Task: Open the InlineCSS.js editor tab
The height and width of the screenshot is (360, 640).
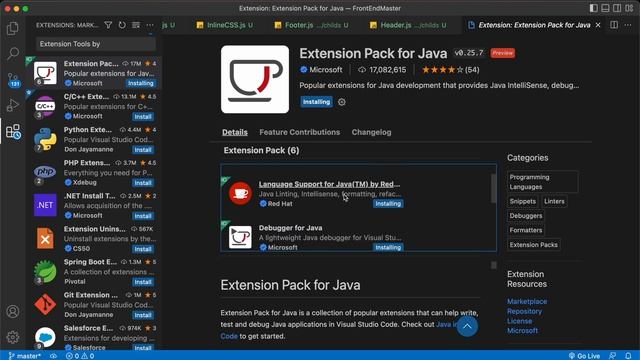Action: point(224,25)
